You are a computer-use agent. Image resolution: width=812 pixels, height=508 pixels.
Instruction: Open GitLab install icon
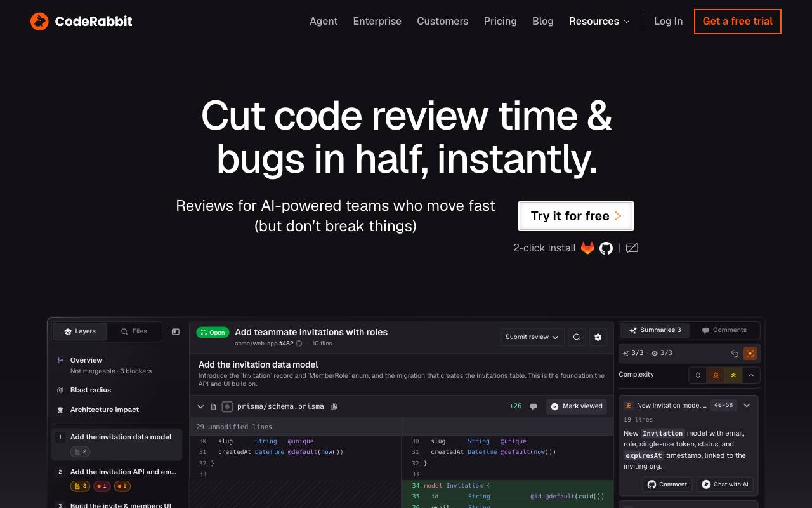click(587, 248)
